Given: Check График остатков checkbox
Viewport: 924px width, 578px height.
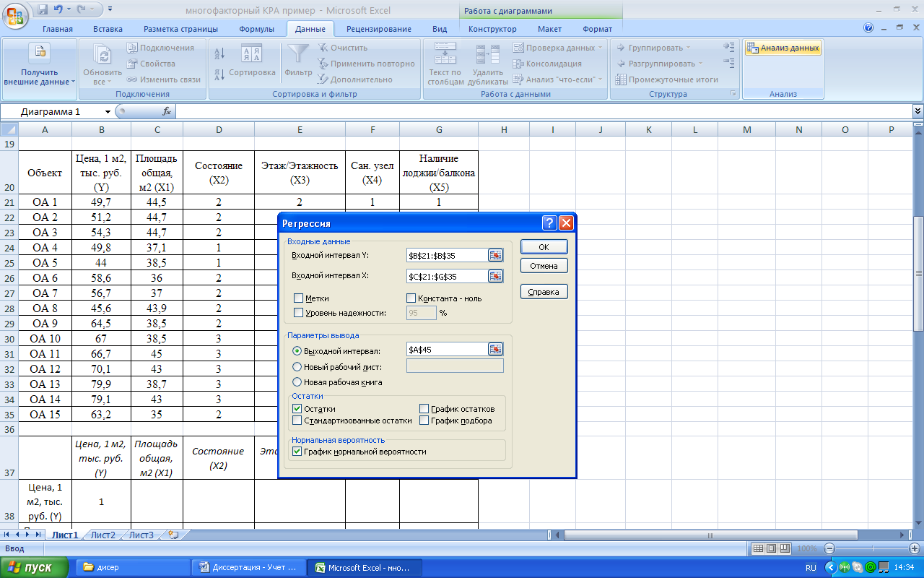Looking at the screenshot, I should click(424, 409).
